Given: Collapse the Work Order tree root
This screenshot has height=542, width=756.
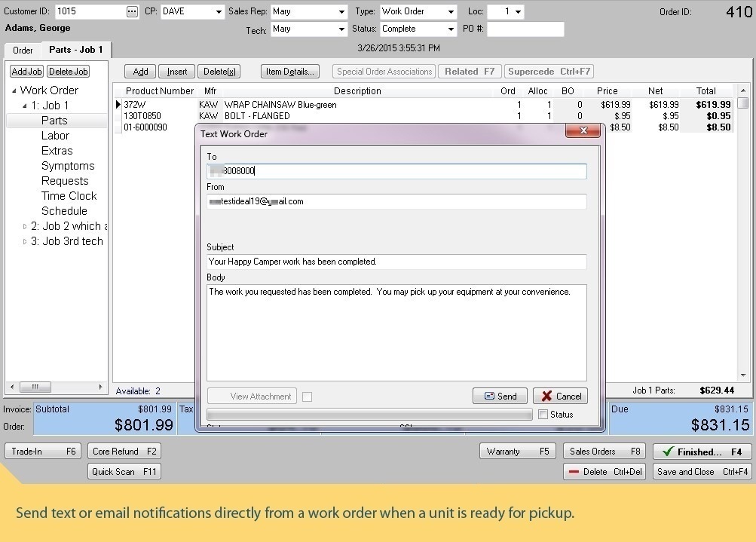Looking at the screenshot, I should (14, 90).
